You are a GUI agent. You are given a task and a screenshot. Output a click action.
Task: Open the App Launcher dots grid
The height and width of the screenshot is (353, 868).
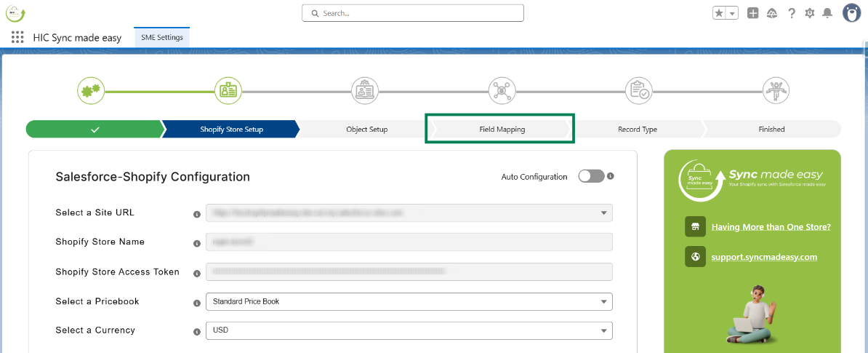(17, 38)
